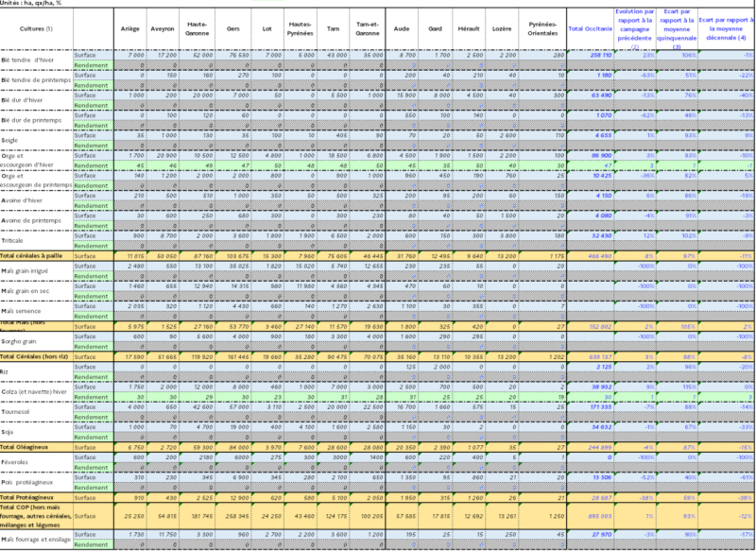Select the 'Ariège' column header
This screenshot has width=756, height=551.
pyautogui.click(x=130, y=29)
